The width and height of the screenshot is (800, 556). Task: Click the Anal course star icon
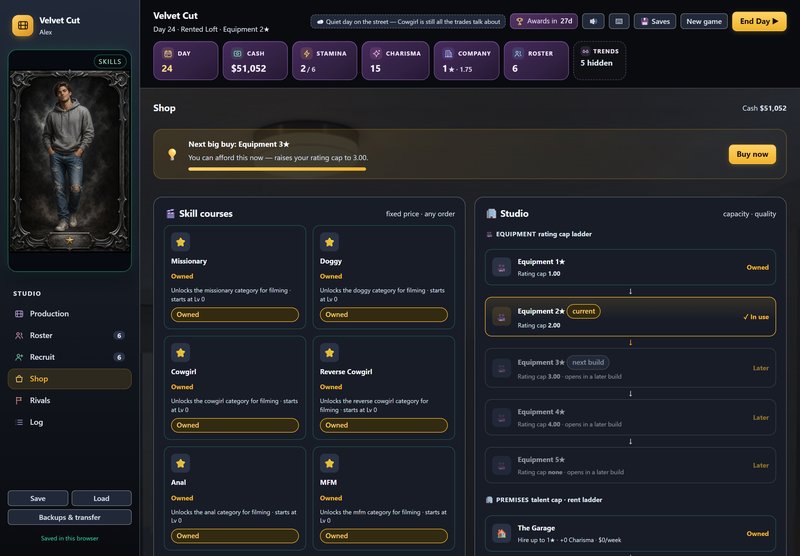181,463
